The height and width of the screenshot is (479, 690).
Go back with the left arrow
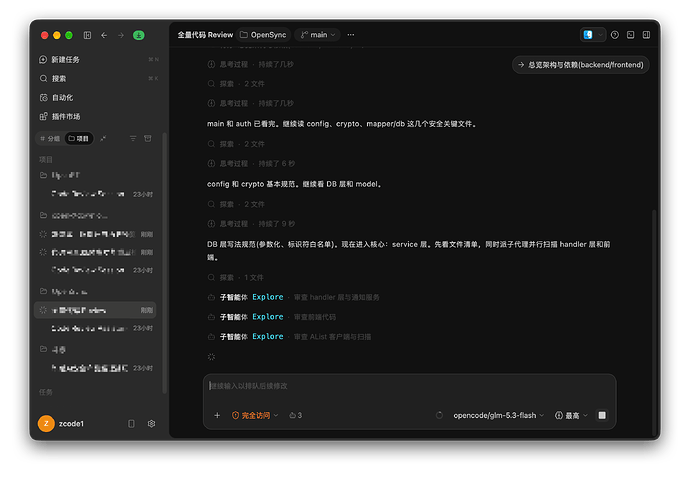pos(104,35)
